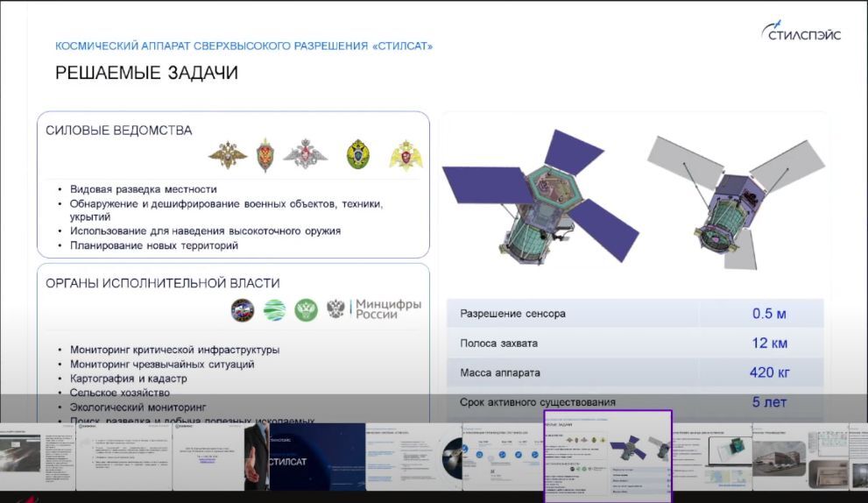Click the MChS round emblem icon
The width and height of the screenshot is (868, 503).
[243, 309]
